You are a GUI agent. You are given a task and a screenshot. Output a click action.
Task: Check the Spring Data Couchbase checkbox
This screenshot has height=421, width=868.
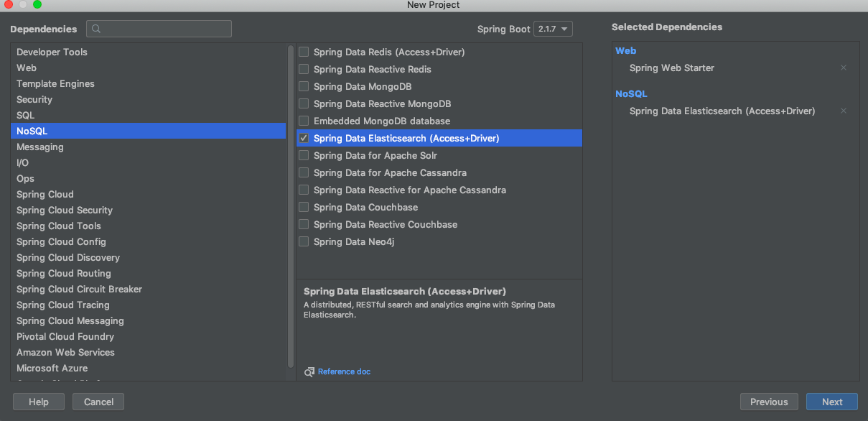(x=304, y=207)
